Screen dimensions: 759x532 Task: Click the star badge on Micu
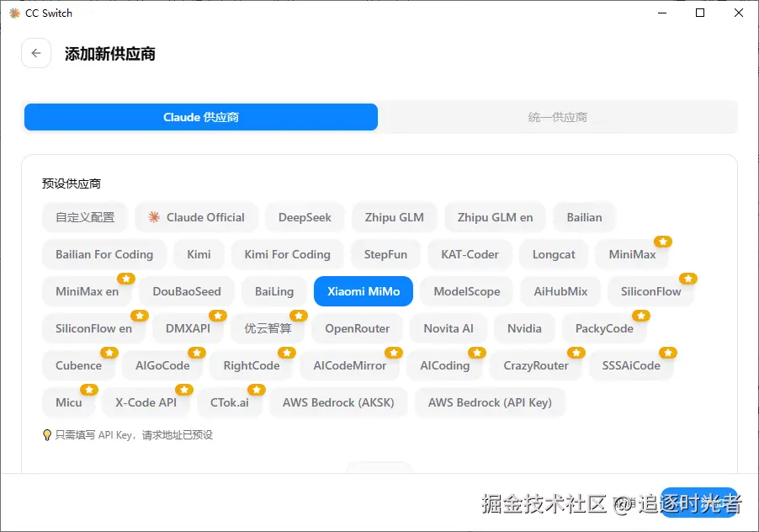[x=89, y=390]
